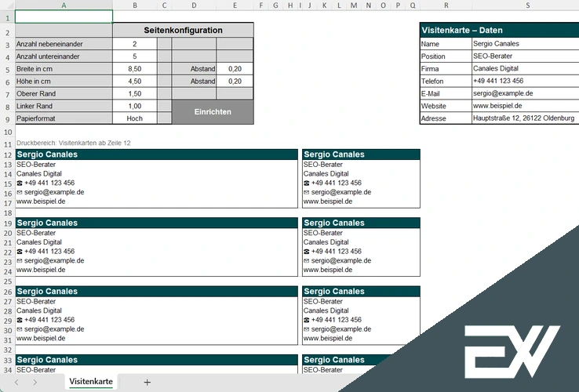Add a new sheet with the plus icon

pyautogui.click(x=147, y=382)
